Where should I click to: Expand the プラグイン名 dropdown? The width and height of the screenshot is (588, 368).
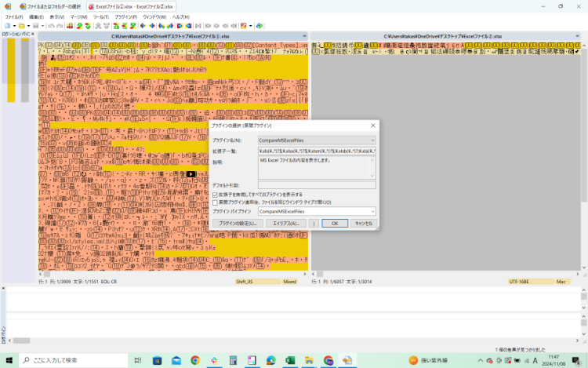[372, 140]
